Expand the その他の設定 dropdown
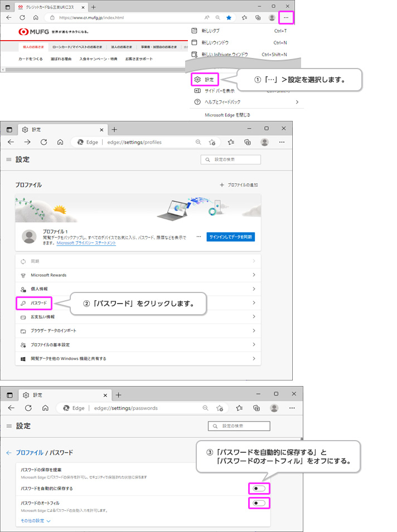 36,521
